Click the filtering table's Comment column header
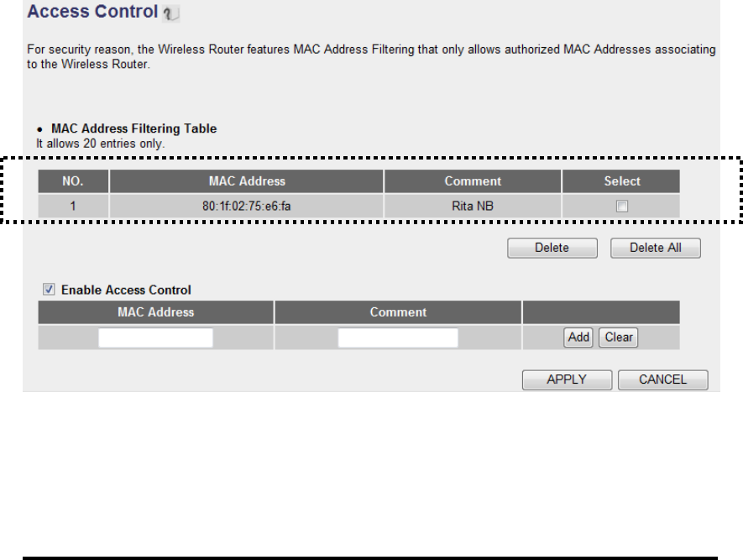 tap(473, 181)
